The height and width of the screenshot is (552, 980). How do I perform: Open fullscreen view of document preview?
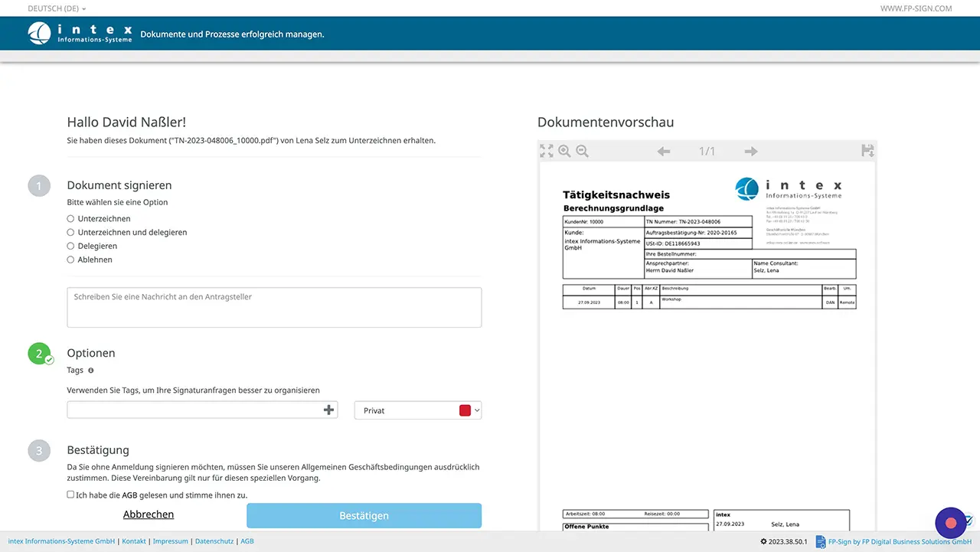(x=546, y=151)
